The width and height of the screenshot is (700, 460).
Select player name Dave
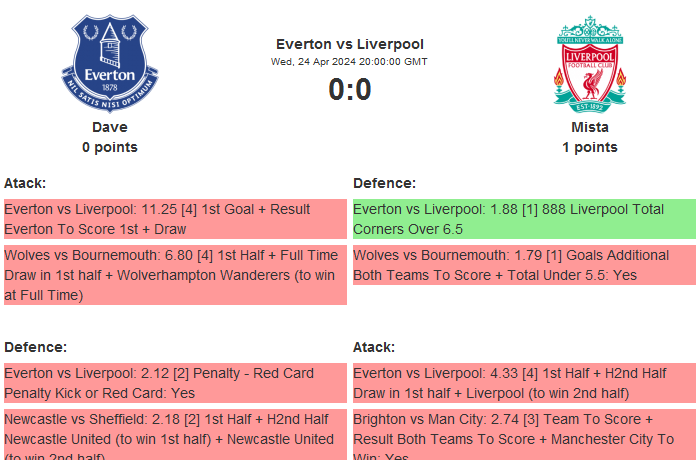[110, 127]
